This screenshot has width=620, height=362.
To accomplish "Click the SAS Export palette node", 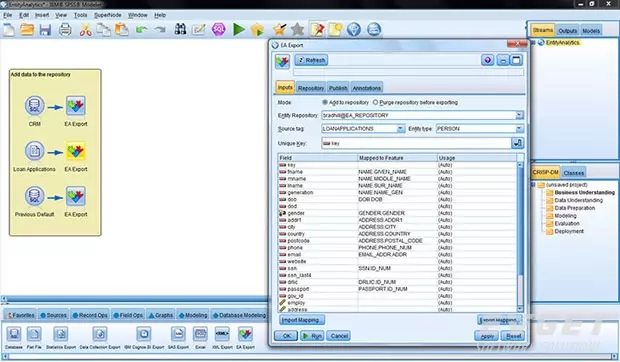I will (178, 334).
